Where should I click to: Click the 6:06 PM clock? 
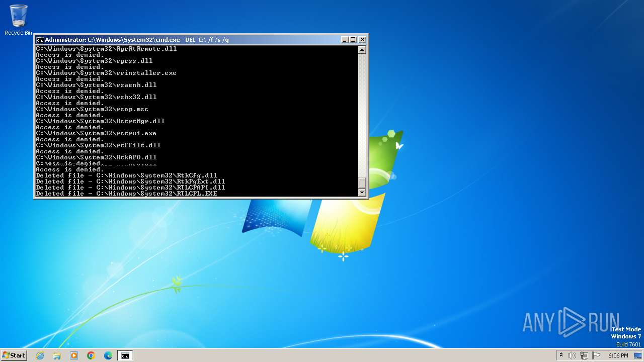click(618, 355)
